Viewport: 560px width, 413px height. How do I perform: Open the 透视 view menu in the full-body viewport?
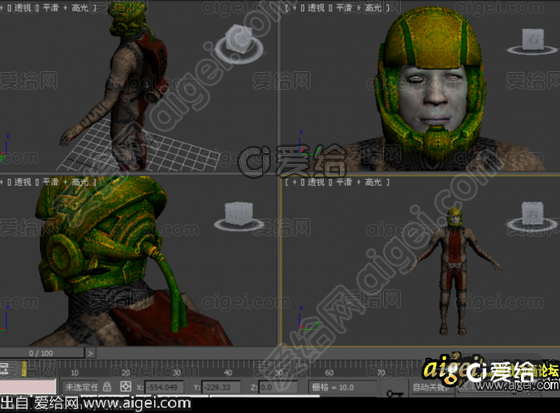point(316,182)
